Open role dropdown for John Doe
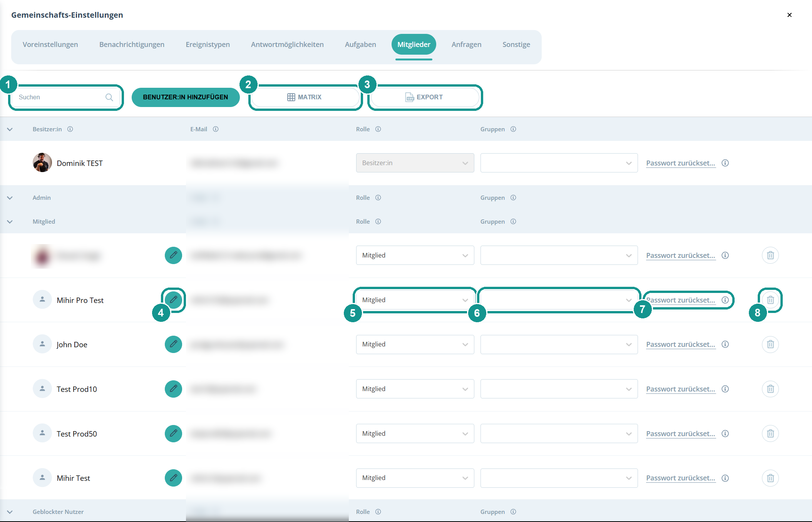Screen dimensions: 812x522 (415, 345)
